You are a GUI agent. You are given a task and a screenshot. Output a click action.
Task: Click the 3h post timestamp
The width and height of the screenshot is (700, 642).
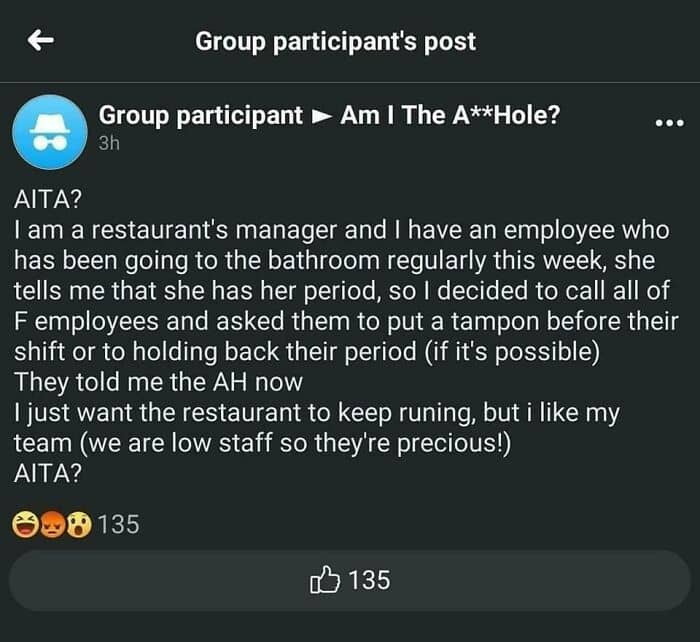coord(109,143)
